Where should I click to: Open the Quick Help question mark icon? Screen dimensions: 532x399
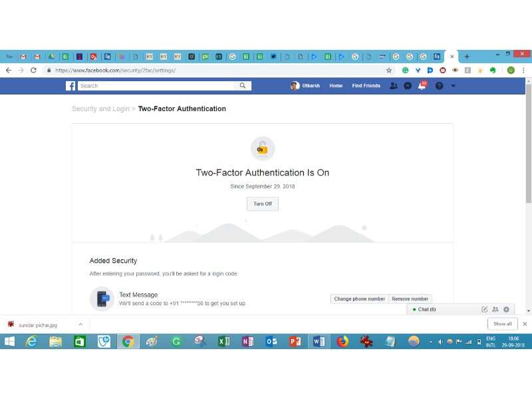coord(439,86)
